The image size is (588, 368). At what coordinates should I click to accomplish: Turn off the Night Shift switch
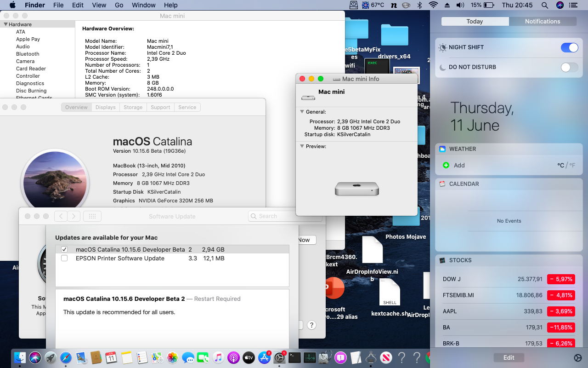(x=570, y=47)
